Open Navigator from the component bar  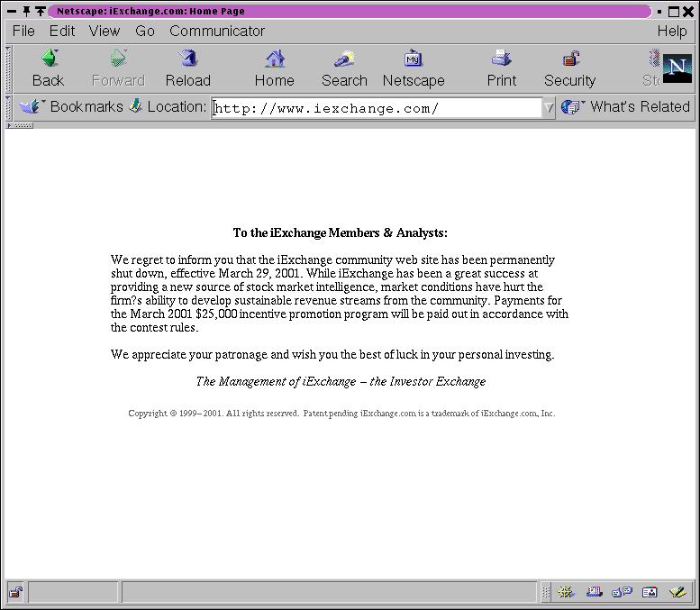point(566,592)
